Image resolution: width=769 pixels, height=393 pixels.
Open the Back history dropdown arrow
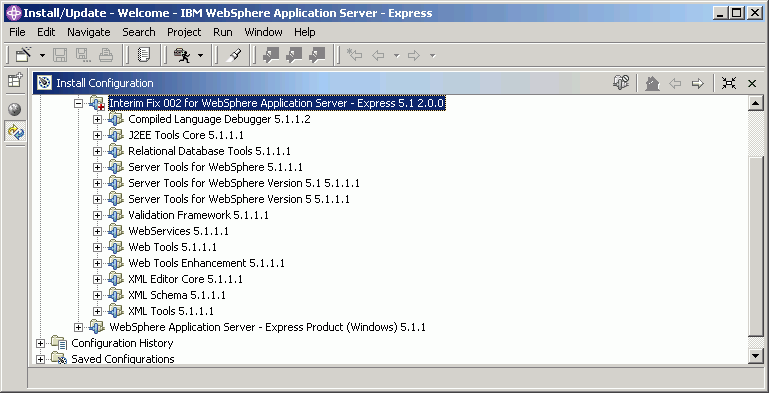[x=396, y=55]
